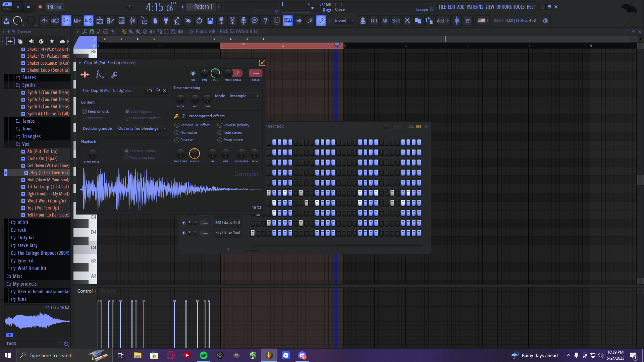Open the TOOLS menu

[519, 7]
